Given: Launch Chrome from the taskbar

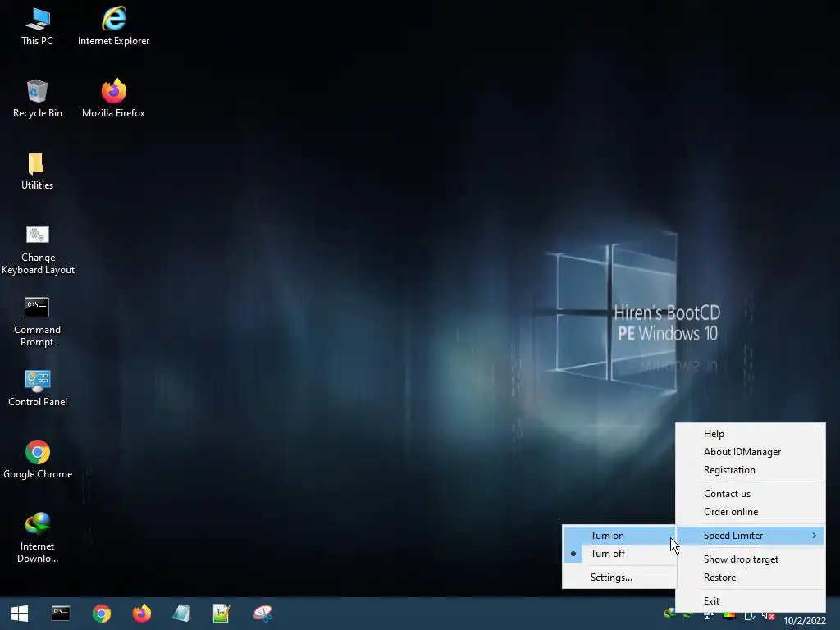Looking at the screenshot, I should [101, 614].
